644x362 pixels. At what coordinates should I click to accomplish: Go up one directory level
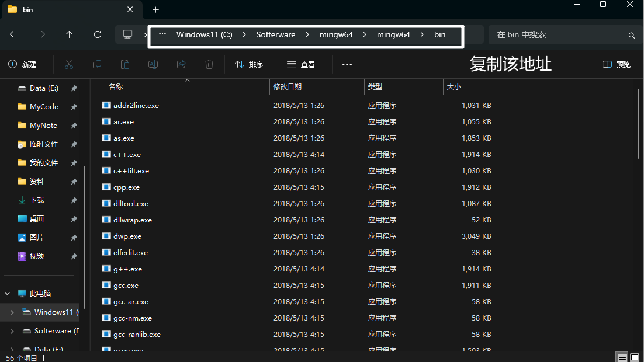[70, 34]
